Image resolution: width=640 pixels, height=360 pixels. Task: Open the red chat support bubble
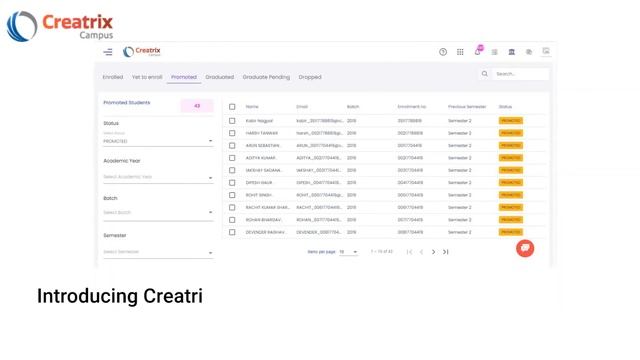point(525,248)
